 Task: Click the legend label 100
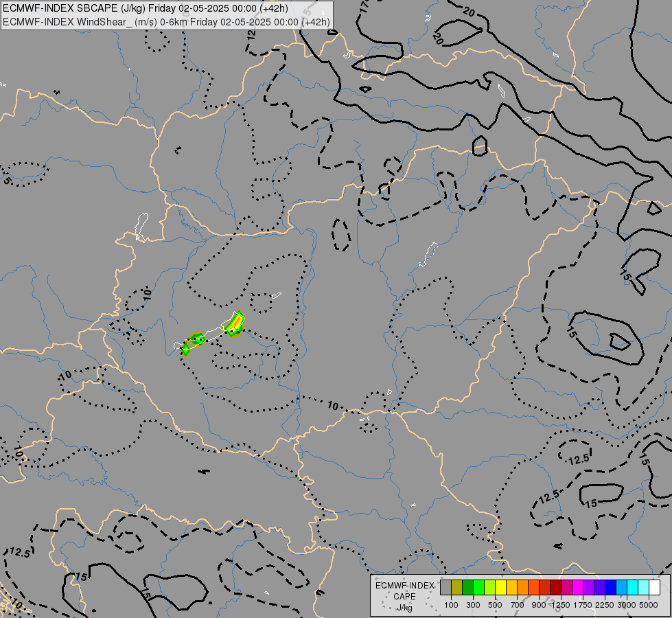coord(451,605)
